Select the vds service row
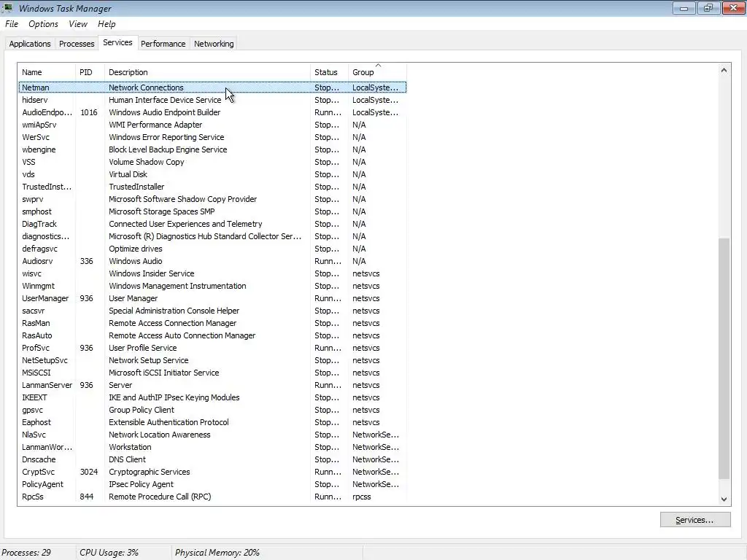747x560 pixels. [212, 174]
